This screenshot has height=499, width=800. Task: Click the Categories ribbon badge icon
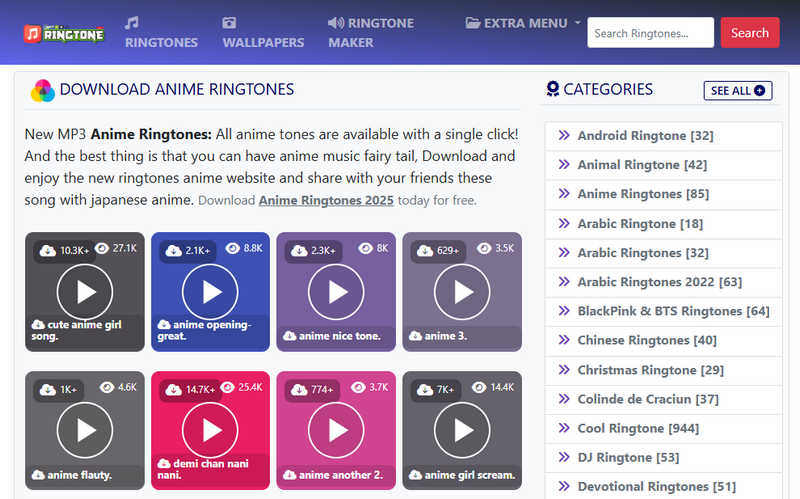553,89
